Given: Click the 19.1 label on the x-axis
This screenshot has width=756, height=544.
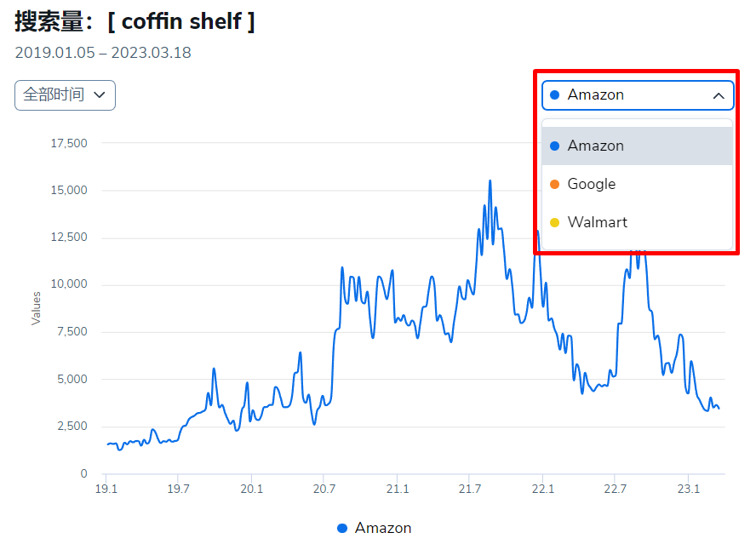Looking at the screenshot, I should [106, 490].
